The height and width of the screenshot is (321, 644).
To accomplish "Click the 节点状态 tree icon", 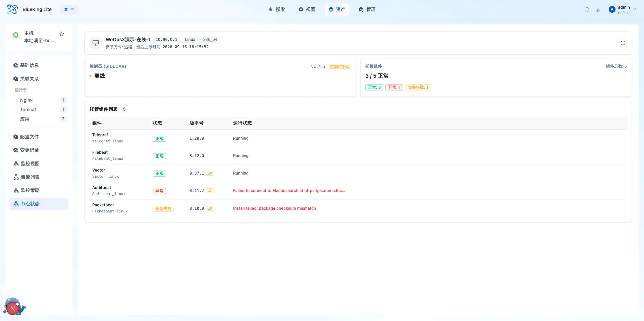I will [x=16, y=204].
